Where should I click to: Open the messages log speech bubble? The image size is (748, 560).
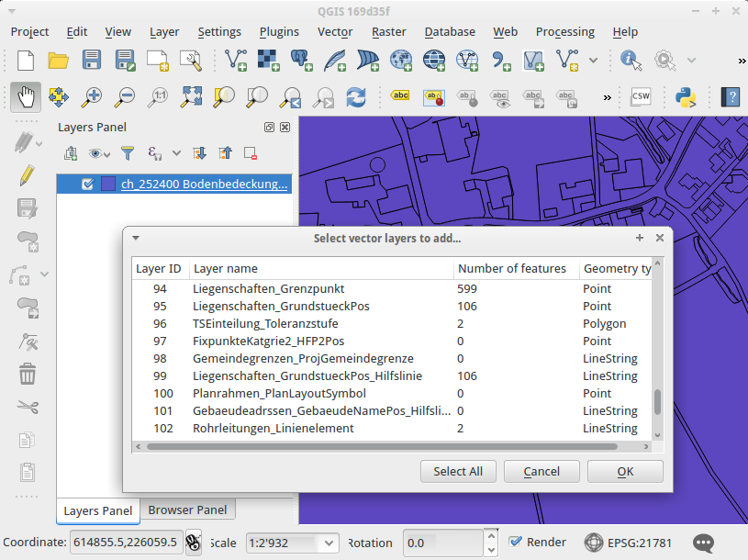click(x=704, y=543)
